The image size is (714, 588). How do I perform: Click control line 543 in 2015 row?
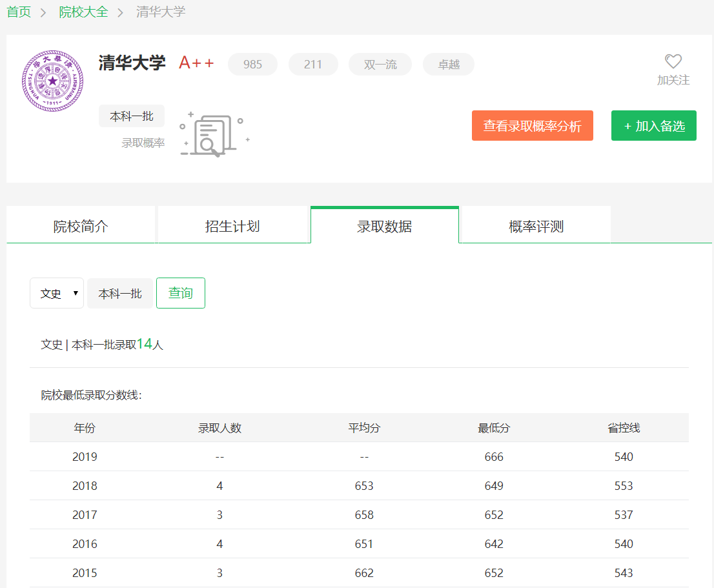pyautogui.click(x=624, y=573)
